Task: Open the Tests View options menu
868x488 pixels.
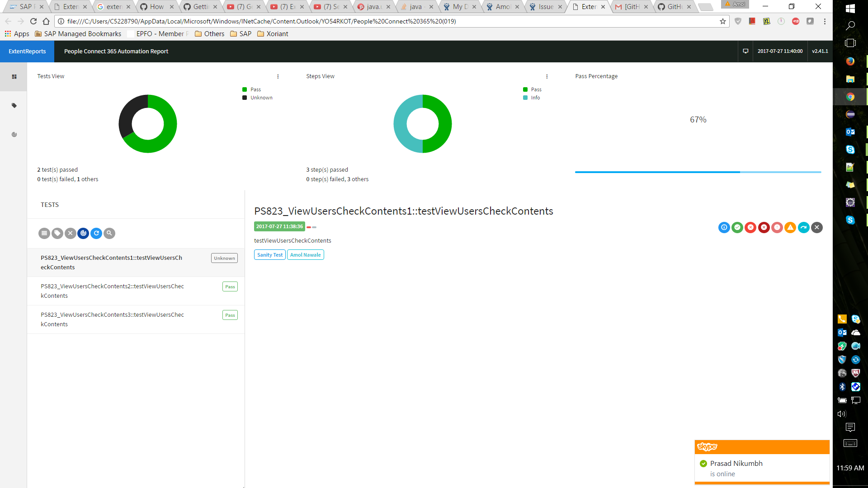Action: (x=278, y=76)
